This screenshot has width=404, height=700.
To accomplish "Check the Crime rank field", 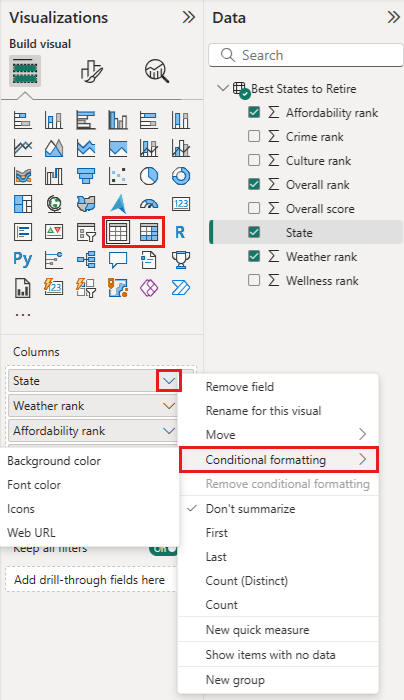I will (x=254, y=136).
